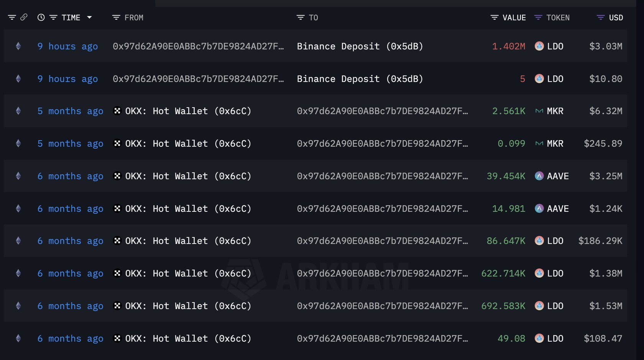Viewport: 644px width, 360px height.
Task: Click the OKX logo icon in the 2.561K MKR row
Action: pyautogui.click(x=117, y=111)
